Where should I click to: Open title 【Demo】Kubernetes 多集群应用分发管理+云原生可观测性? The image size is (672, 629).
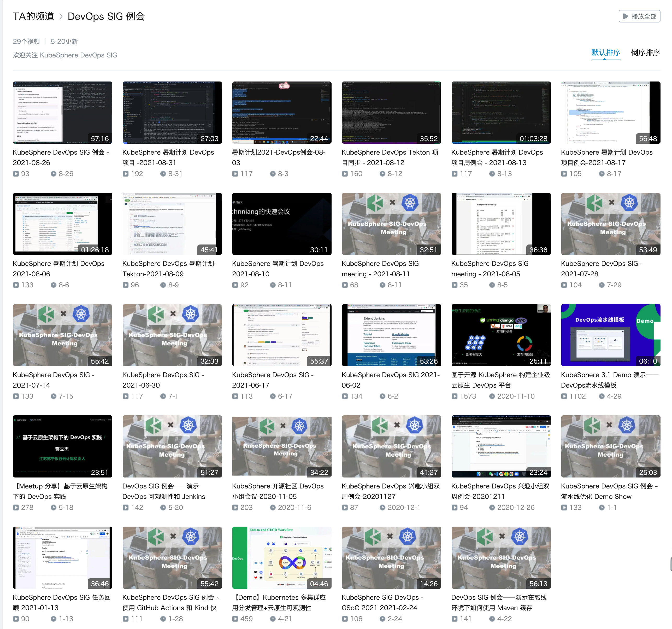click(279, 602)
